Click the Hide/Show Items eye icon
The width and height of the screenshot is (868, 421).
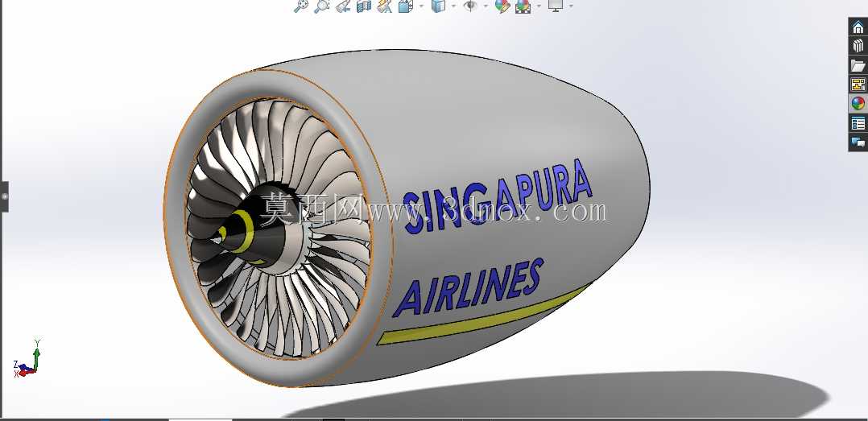pos(470,6)
